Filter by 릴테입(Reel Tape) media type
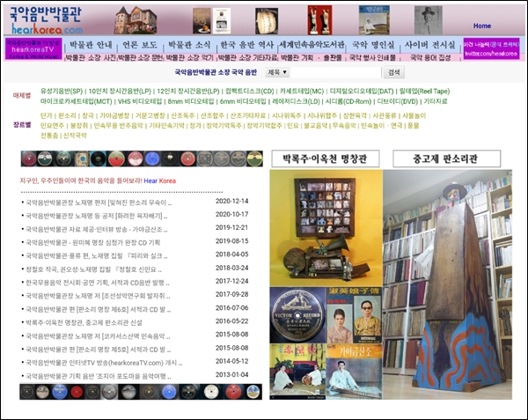The image size is (528, 420). coord(425,92)
